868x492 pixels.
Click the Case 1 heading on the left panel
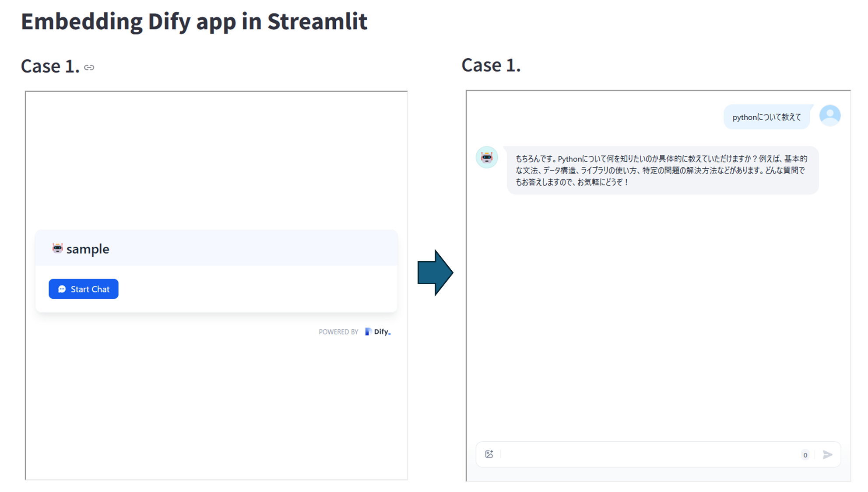(x=50, y=66)
